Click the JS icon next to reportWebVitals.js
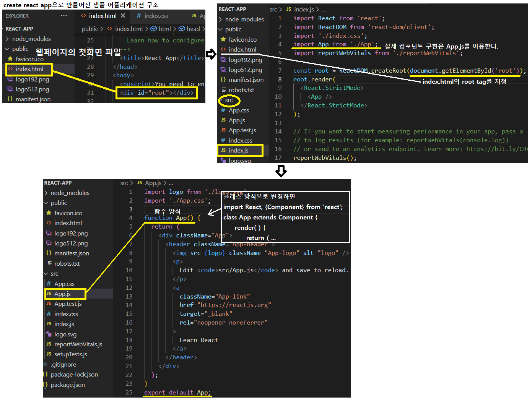 49,344
